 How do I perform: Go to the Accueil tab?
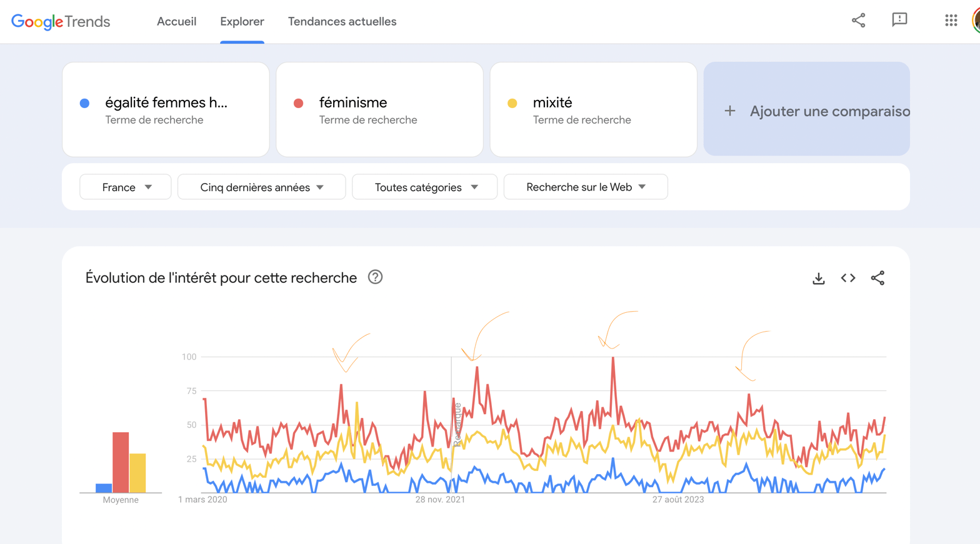(x=176, y=22)
